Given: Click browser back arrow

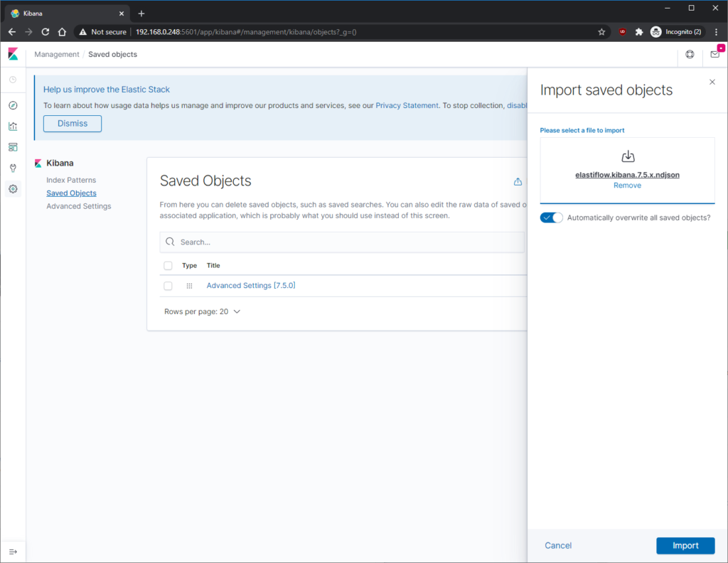Looking at the screenshot, I should [12, 32].
